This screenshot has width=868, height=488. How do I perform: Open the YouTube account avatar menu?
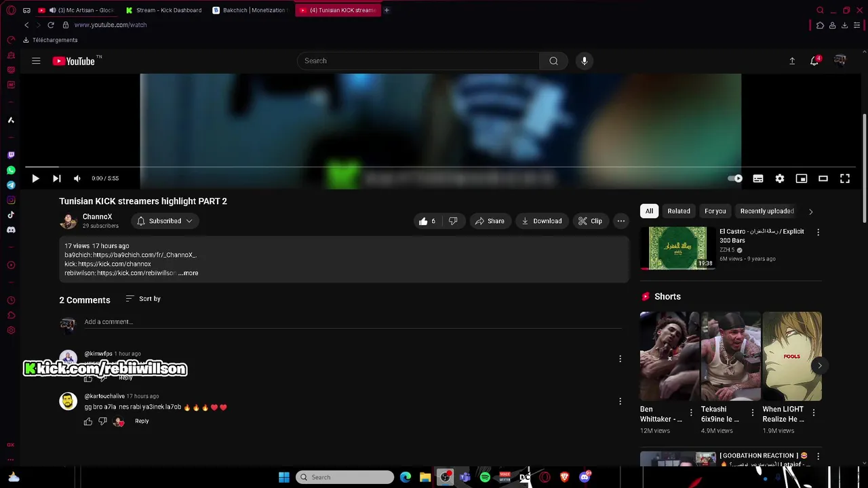(840, 61)
